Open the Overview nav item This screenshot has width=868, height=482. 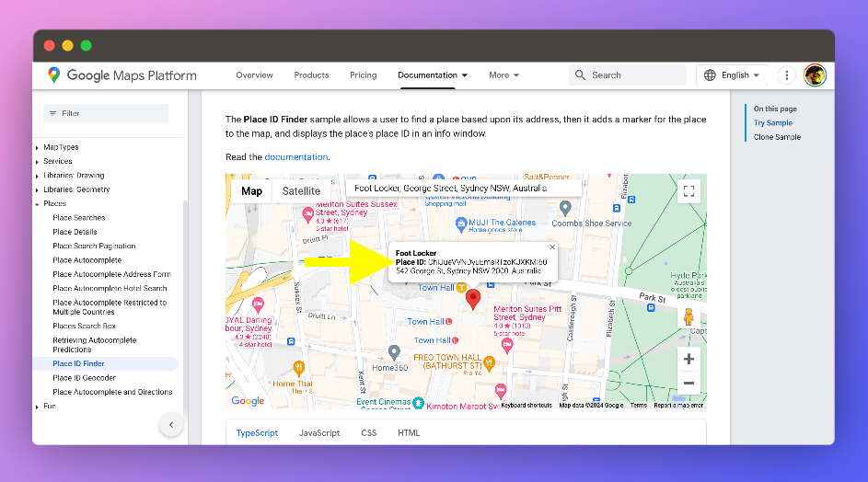[254, 75]
